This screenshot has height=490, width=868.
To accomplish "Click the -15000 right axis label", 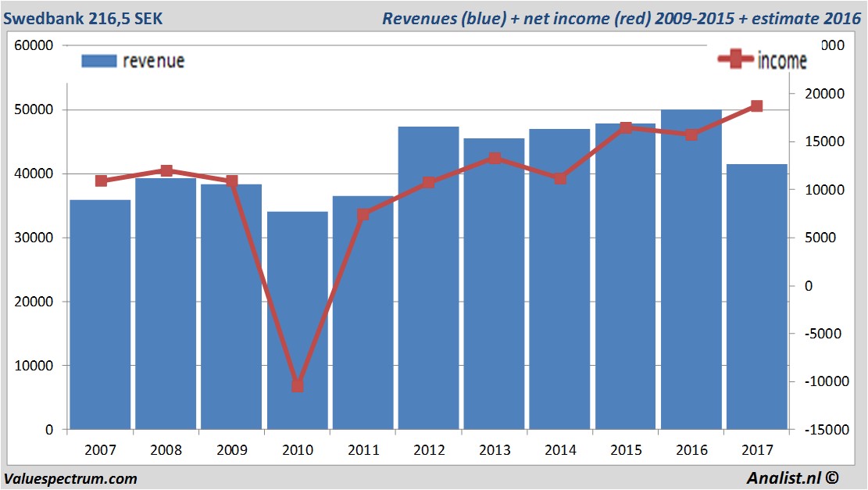I will [x=827, y=430].
